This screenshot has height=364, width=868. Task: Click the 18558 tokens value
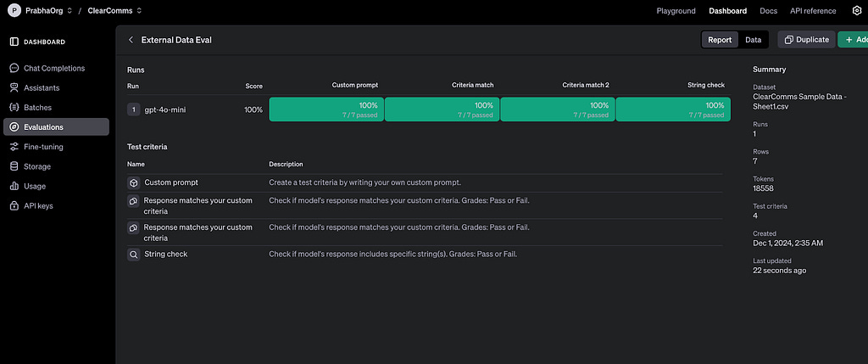pyautogui.click(x=764, y=188)
